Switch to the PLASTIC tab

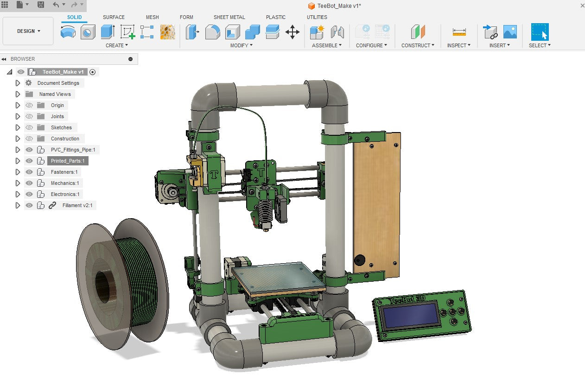(x=276, y=17)
